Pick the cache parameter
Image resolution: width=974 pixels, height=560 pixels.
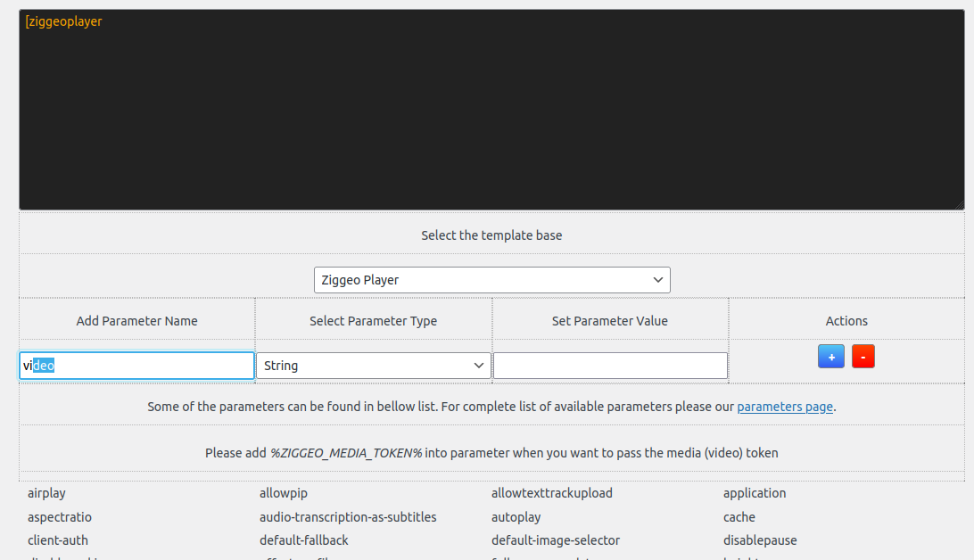pos(739,517)
